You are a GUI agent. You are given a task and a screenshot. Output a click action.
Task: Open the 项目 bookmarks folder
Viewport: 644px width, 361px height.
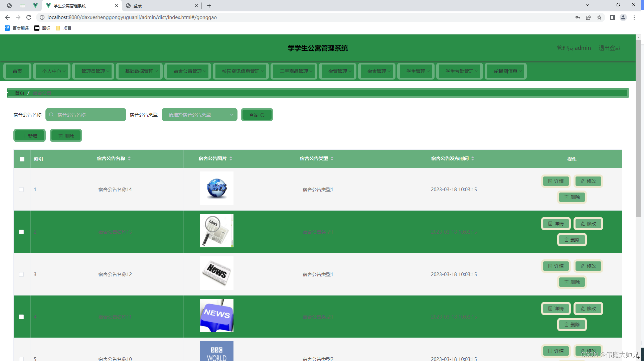point(64,28)
